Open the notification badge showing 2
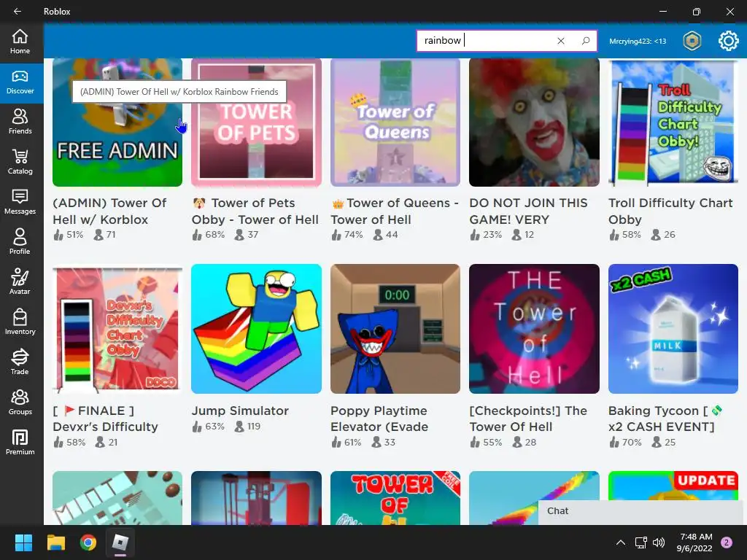Screen dimensions: 747x560 727,542
